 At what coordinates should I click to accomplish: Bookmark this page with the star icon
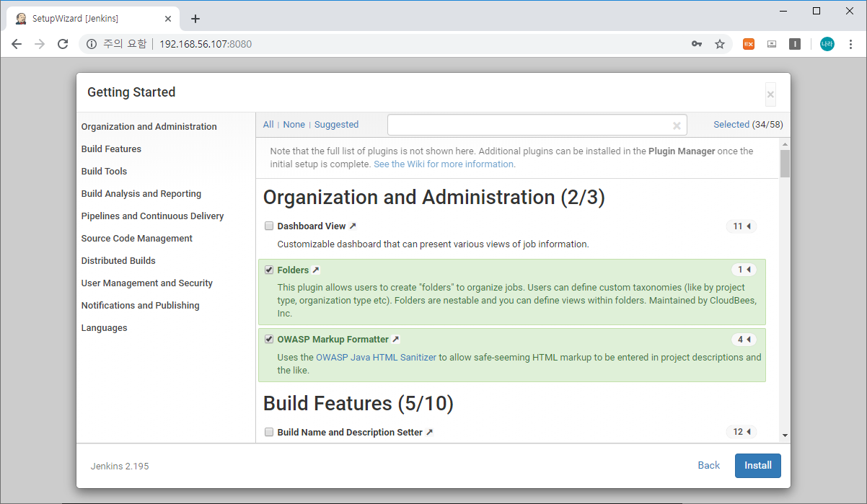point(720,44)
